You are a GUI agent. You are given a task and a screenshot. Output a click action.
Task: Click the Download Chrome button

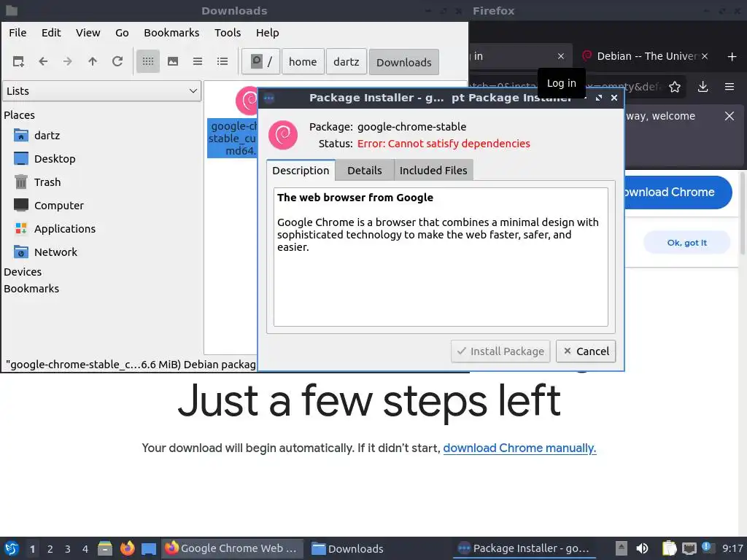click(678, 192)
